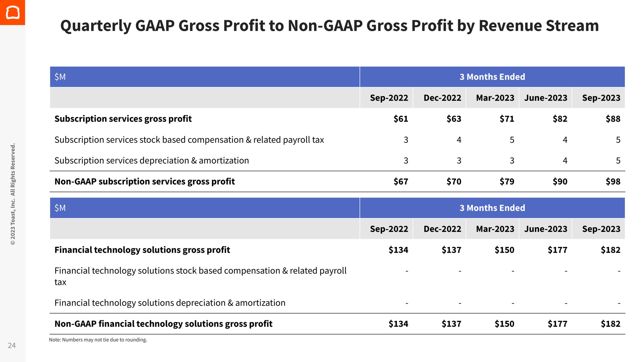Click '3 Months Ended' header in financial technology table
Viewport: 644px width, 362px height.
click(492, 208)
